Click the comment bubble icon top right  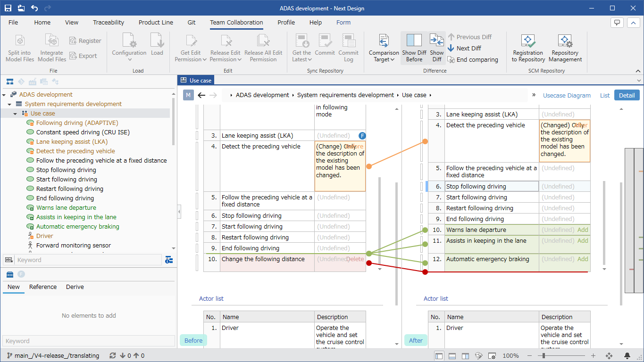617,23
